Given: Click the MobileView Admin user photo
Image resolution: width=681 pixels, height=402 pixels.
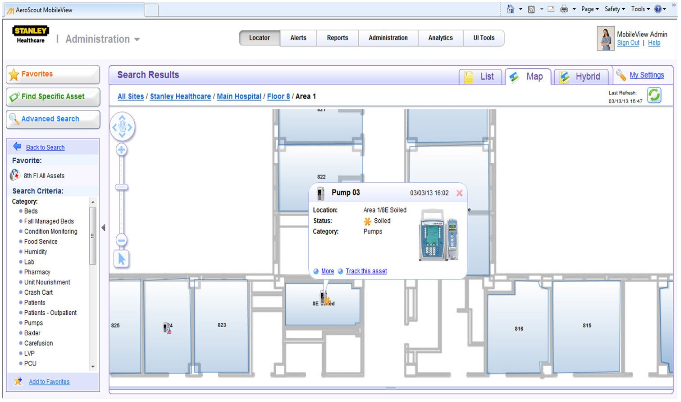Looking at the screenshot, I should tap(605, 39).
